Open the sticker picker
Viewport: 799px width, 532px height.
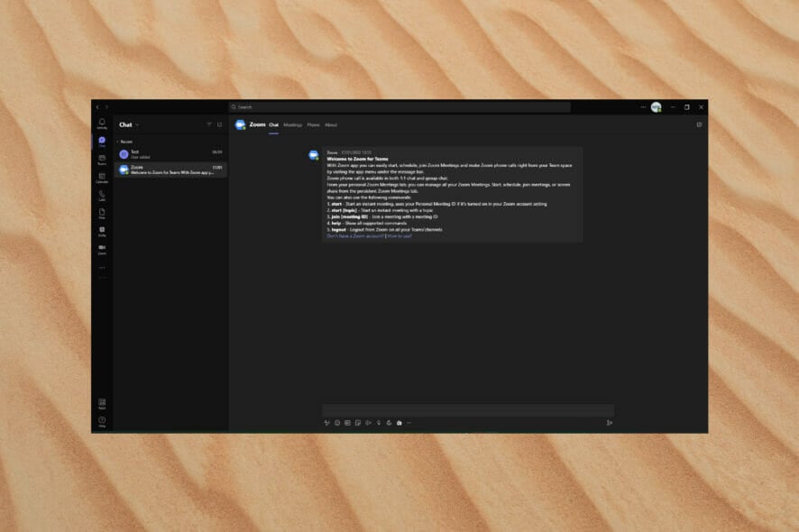tap(358, 422)
